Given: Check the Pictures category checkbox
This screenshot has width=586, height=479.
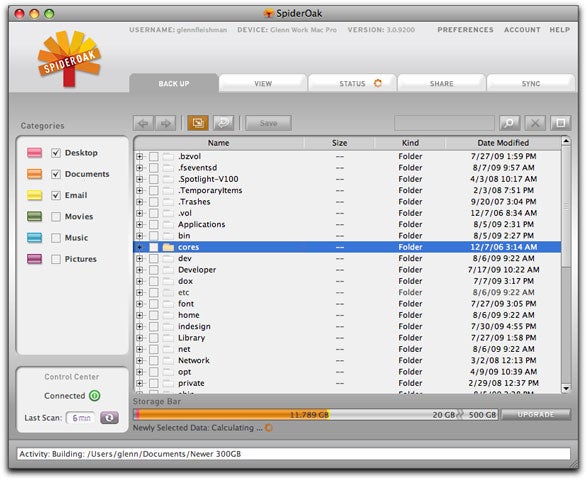Looking at the screenshot, I should (x=56, y=259).
